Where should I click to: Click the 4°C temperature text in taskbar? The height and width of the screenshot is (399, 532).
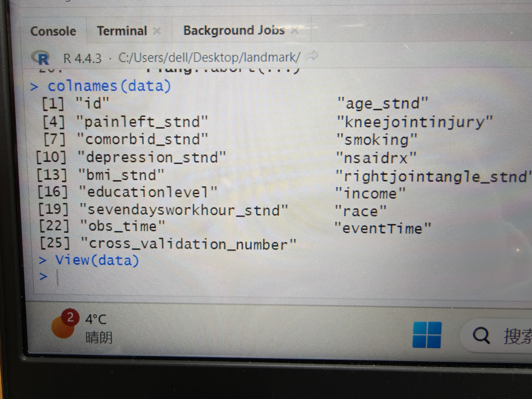coord(96,319)
